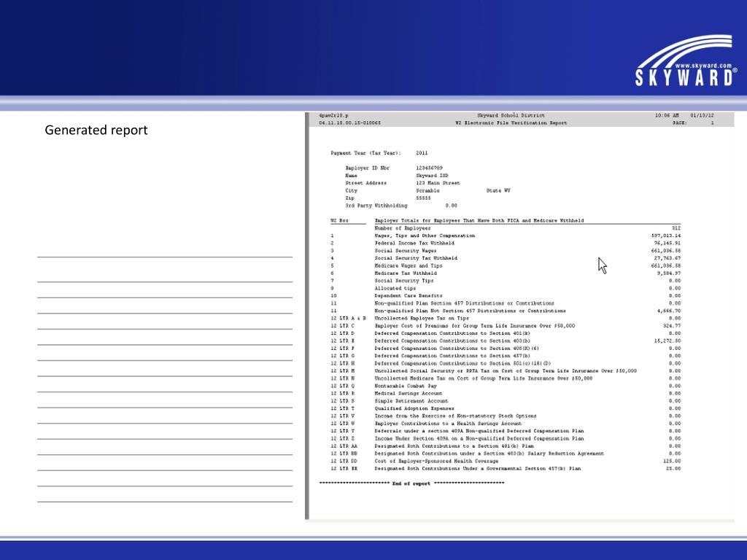747x560 pixels.
Task: Click the name value 'Skyward ISD'
Action: 432,176
